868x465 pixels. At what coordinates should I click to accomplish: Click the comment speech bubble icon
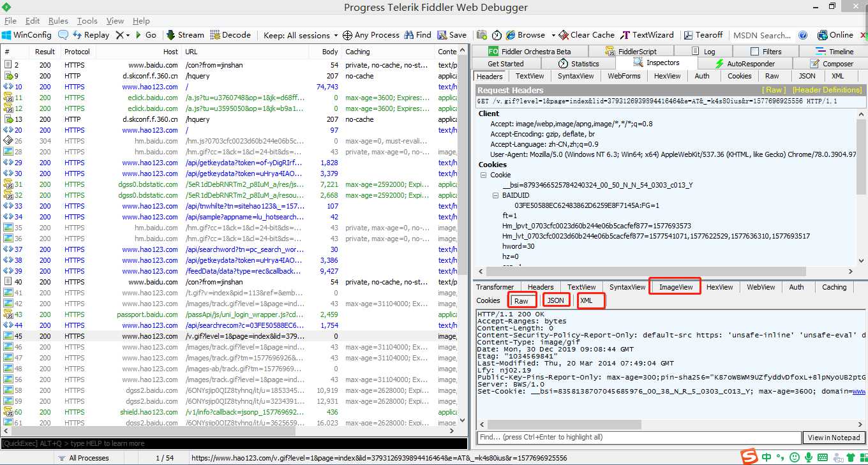pyautogui.click(x=63, y=35)
